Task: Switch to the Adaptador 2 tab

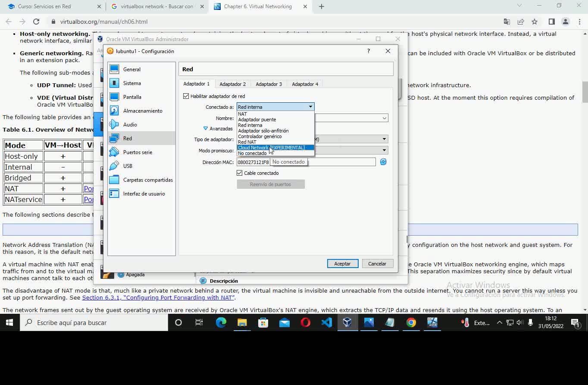Action: tap(232, 84)
